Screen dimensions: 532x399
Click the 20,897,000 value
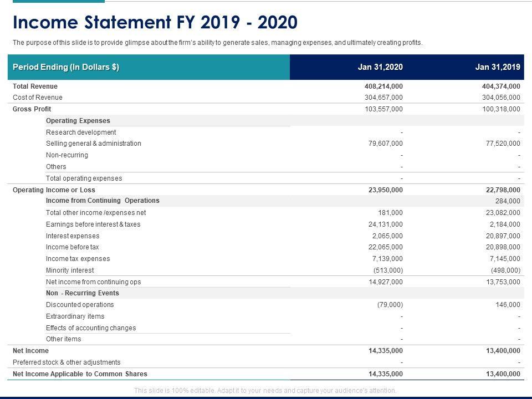click(x=503, y=236)
